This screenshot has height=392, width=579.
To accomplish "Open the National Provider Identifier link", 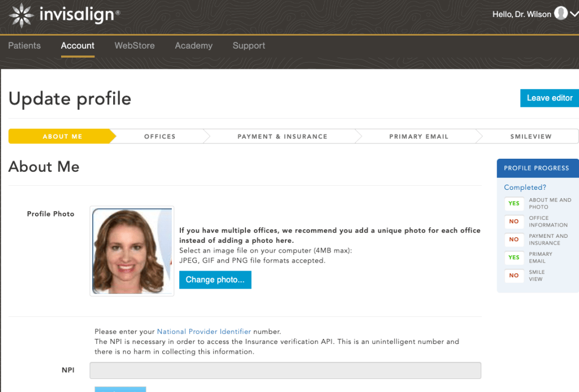I will [x=204, y=332].
